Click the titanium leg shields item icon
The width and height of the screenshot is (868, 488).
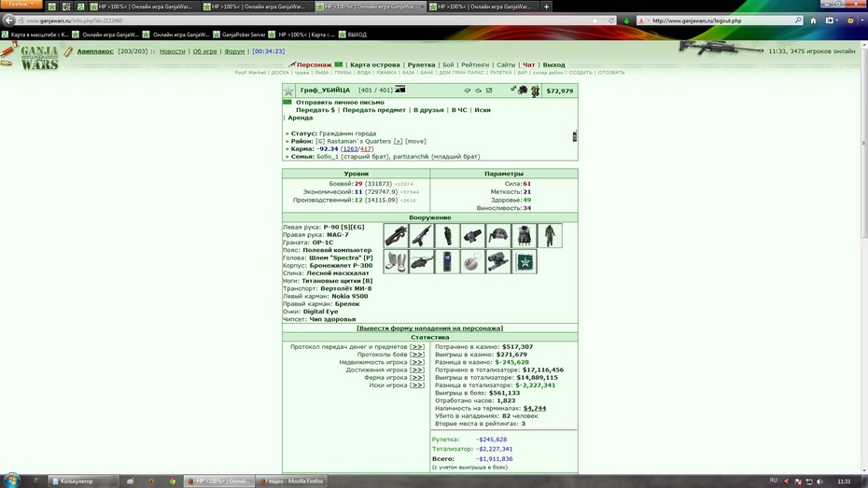coord(396,261)
